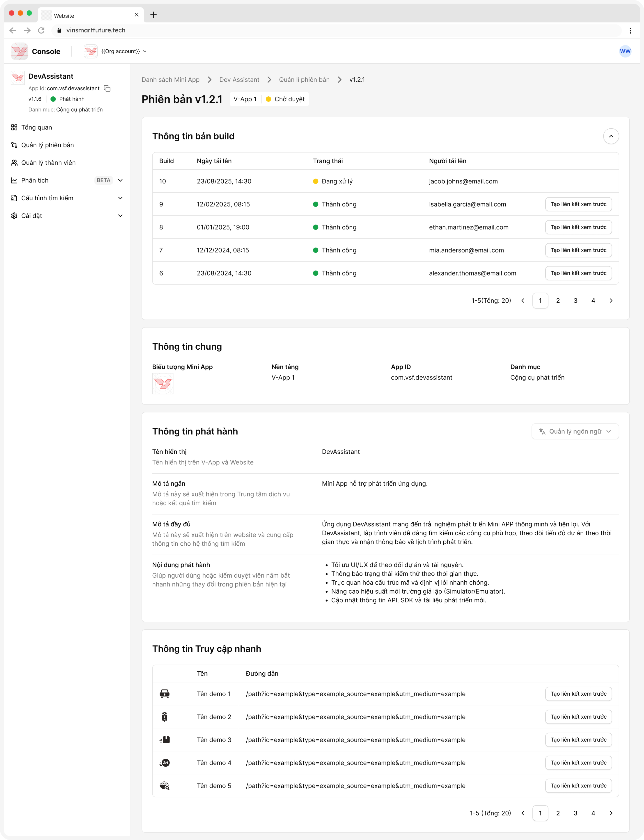
Task: Click date 23/08/2024, 14:30 in build 6 row
Action: 224,273
